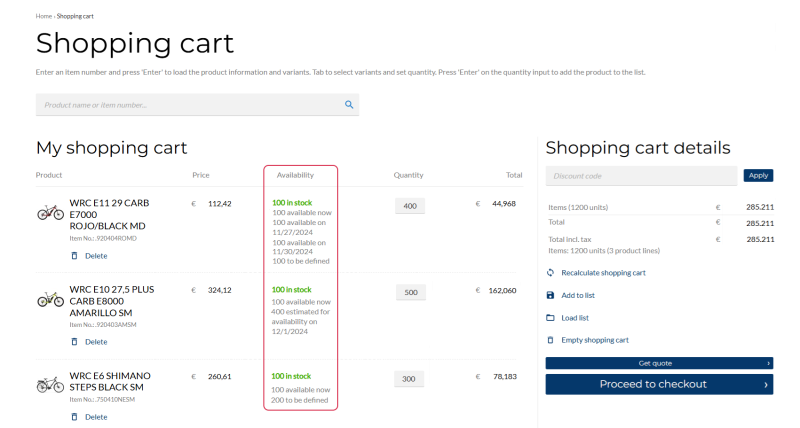800x428 pixels.
Task: Click trash icon for WRC E10 item
Action: 74,342
